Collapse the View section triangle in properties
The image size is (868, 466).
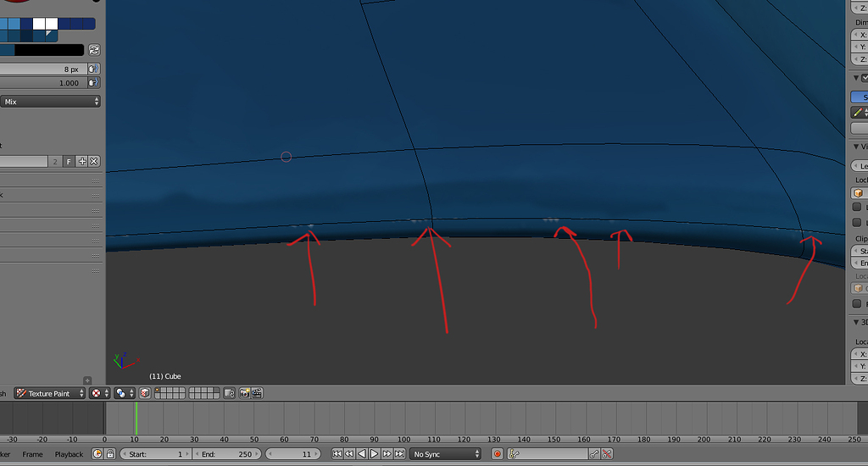tap(856, 147)
